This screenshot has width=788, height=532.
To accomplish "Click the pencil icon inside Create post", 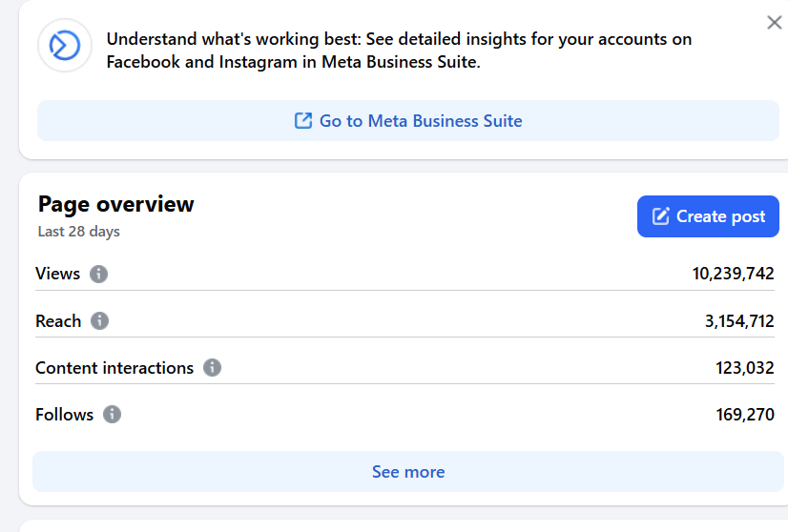I will (660, 216).
